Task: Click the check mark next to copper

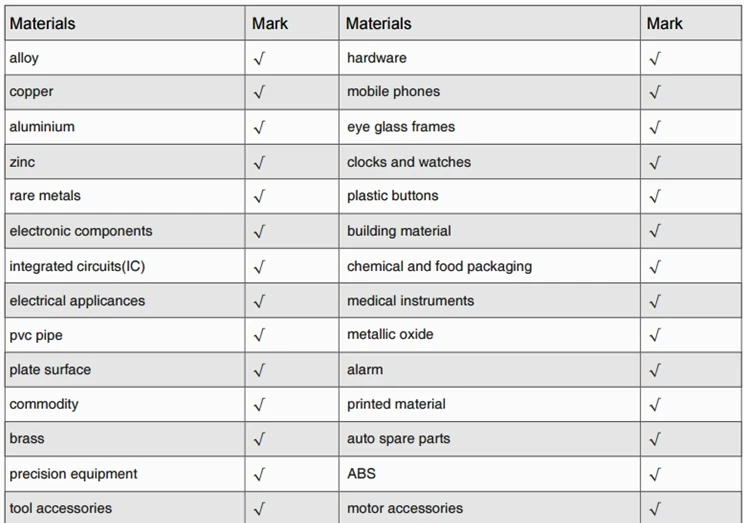Action: (260, 93)
